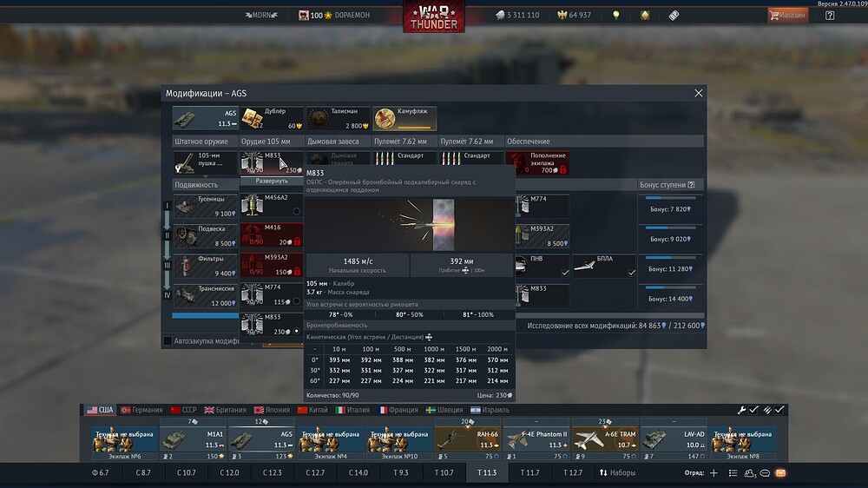Select the M1A1 crew slot

(x=194, y=440)
